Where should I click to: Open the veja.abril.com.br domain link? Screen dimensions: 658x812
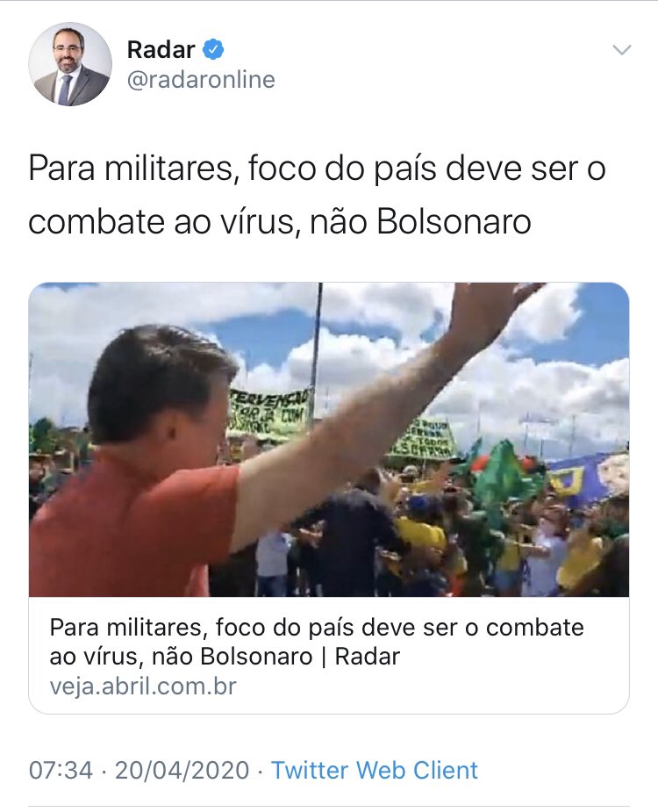click(143, 686)
